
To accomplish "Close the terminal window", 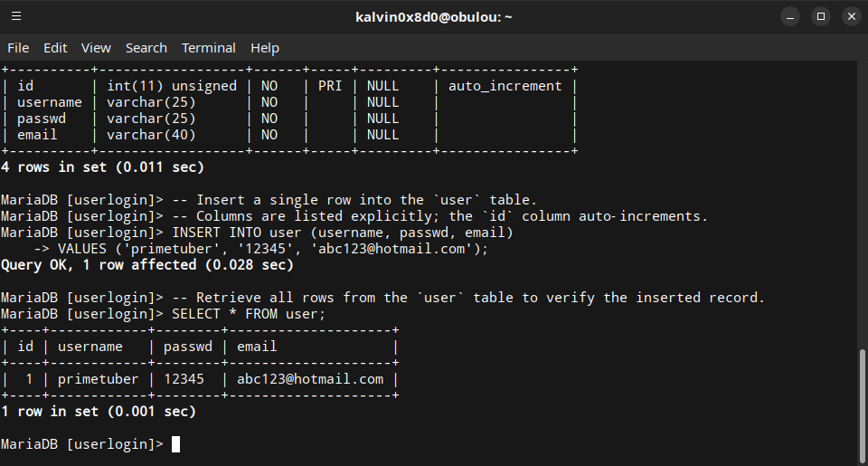I will pos(850,15).
